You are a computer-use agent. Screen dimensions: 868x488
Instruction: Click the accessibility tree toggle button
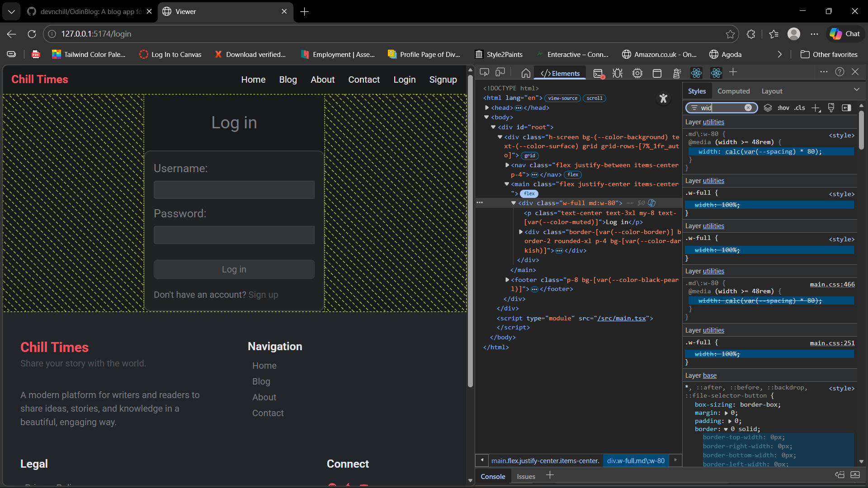pyautogui.click(x=663, y=99)
